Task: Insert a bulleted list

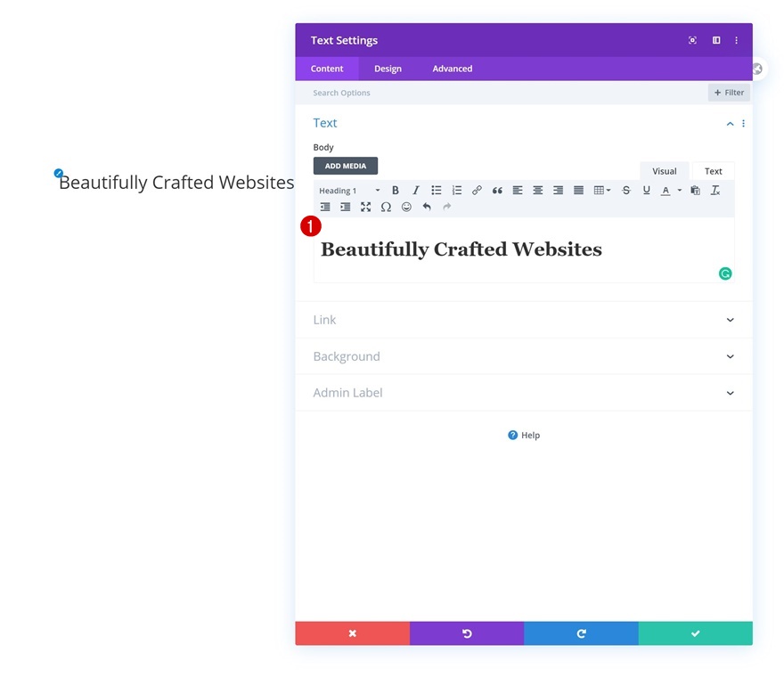Action: point(436,191)
